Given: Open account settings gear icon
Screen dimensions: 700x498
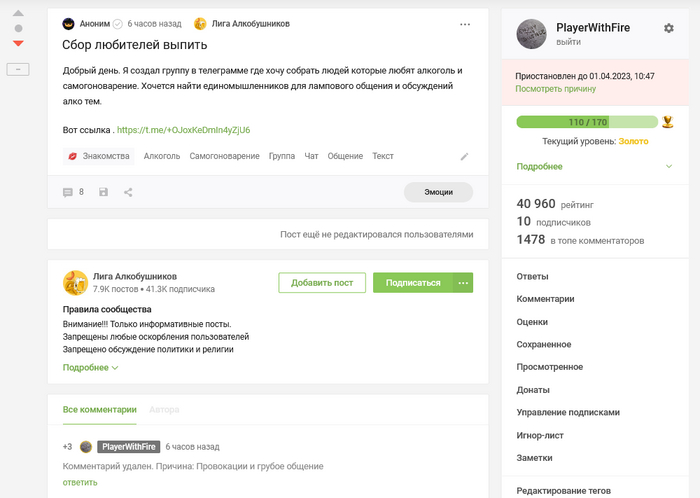Looking at the screenshot, I should (x=669, y=28).
